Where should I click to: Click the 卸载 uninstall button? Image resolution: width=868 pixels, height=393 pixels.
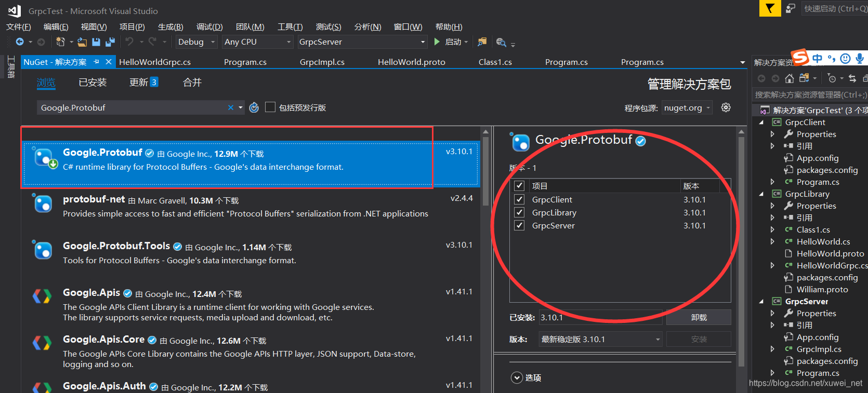[699, 317]
